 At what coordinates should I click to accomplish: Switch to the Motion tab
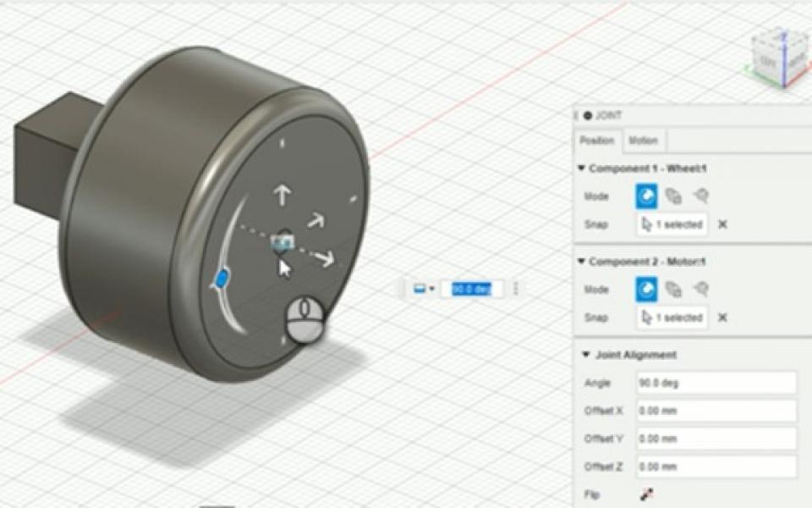point(644,141)
